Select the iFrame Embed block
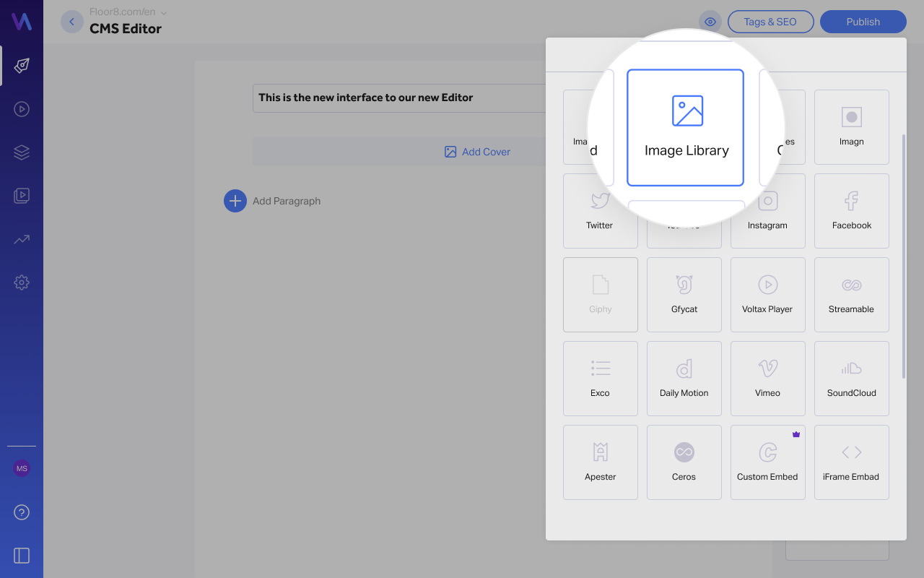The width and height of the screenshot is (924, 578). [852, 462]
